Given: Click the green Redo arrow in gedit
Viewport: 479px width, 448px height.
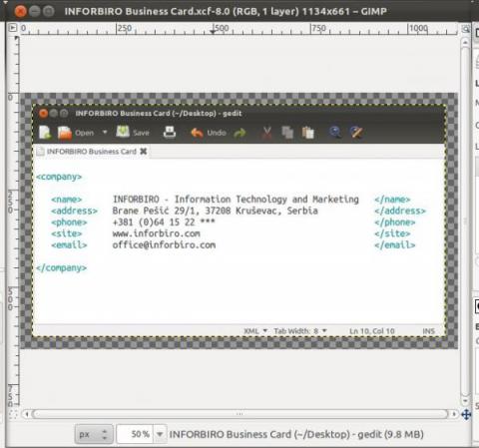Looking at the screenshot, I should 239,133.
